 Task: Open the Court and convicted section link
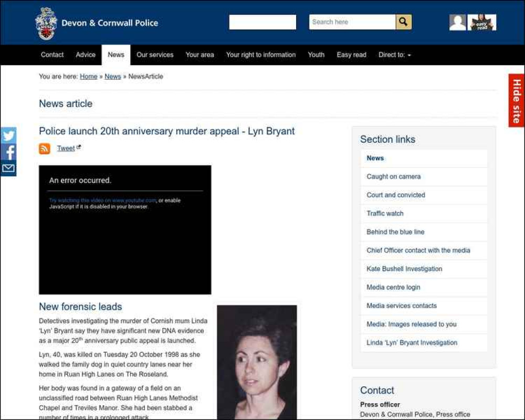click(424, 195)
